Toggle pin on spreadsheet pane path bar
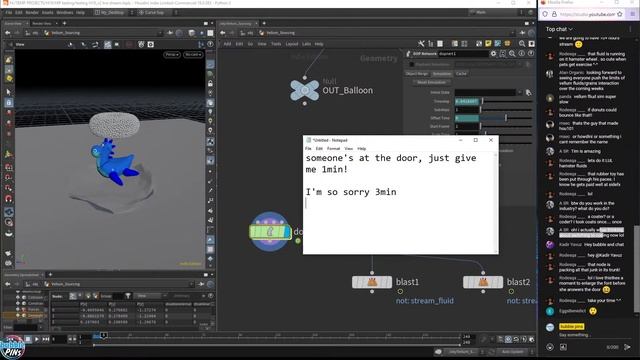Image resolution: width=640 pixels, height=360 pixels. (x=201, y=284)
